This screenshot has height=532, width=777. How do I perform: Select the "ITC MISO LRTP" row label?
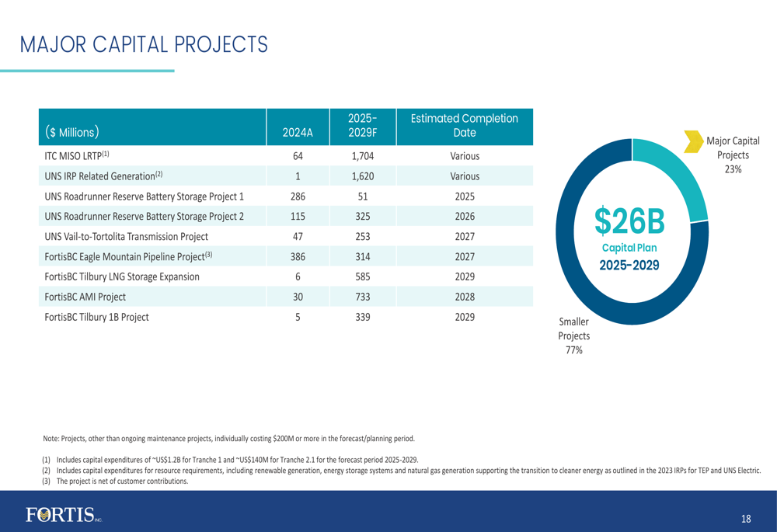pos(77,155)
